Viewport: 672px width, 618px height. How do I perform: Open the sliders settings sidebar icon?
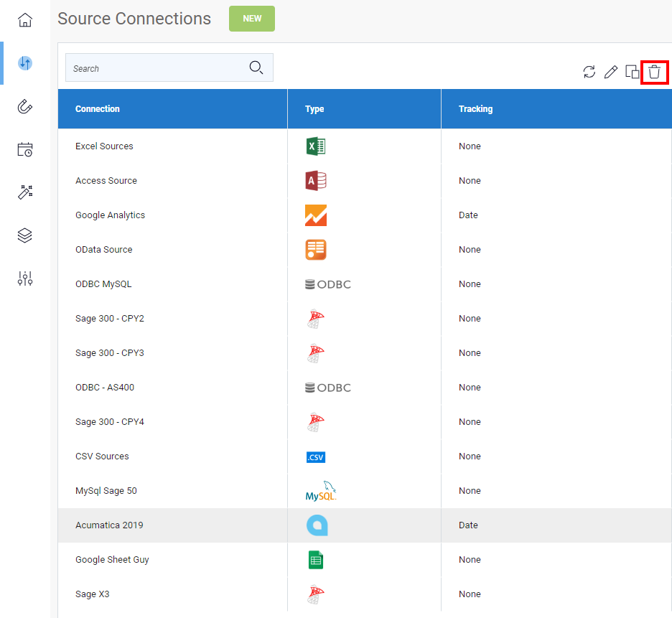pos(25,278)
